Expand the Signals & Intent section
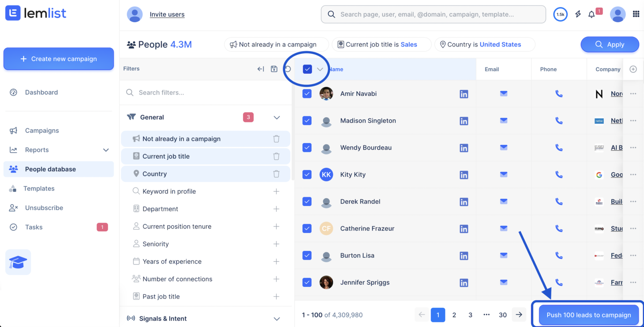The image size is (644, 327). click(x=276, y=318)
